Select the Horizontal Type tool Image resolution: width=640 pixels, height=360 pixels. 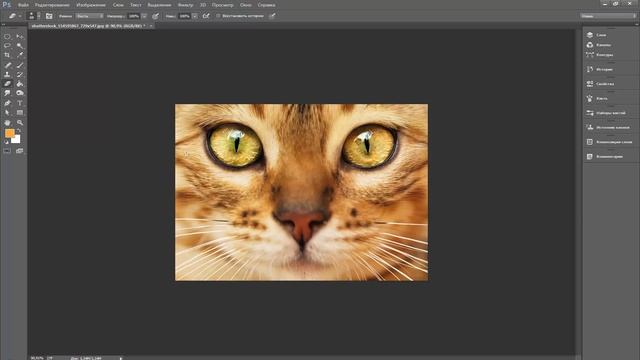click(x=20, y=103)
